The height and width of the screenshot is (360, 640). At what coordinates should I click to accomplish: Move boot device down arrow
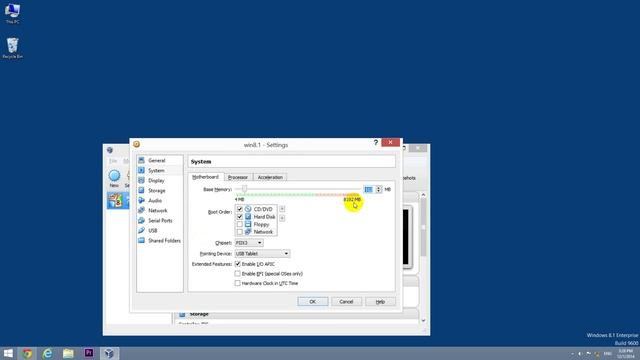[282, 218]
